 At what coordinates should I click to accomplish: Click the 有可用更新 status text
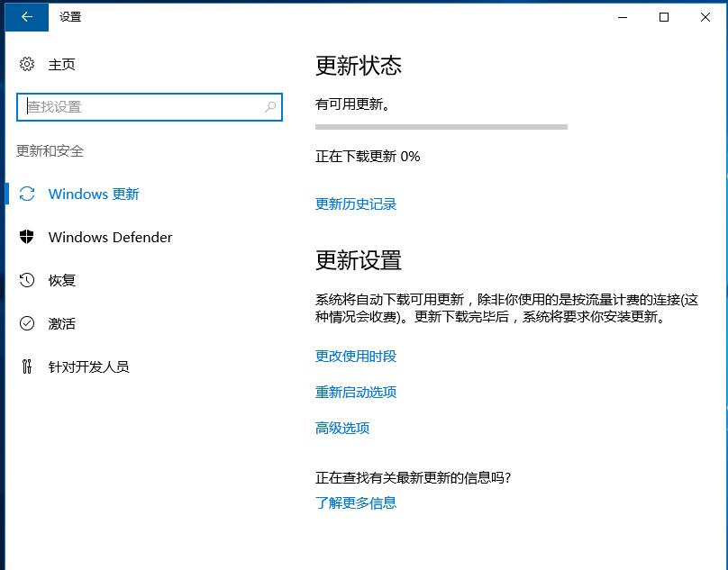[352, 104]
